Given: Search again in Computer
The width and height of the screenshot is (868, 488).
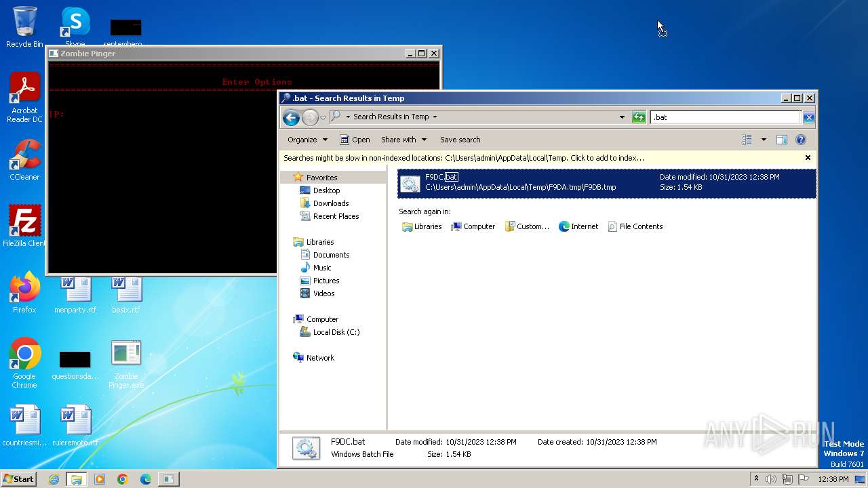Looking at the screenshot, I should (473, 226).
